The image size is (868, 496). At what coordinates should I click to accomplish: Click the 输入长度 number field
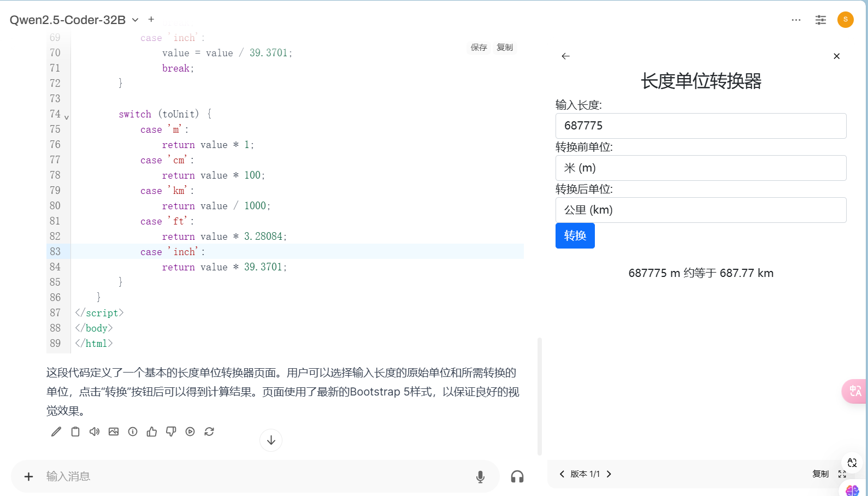[701, 126]
